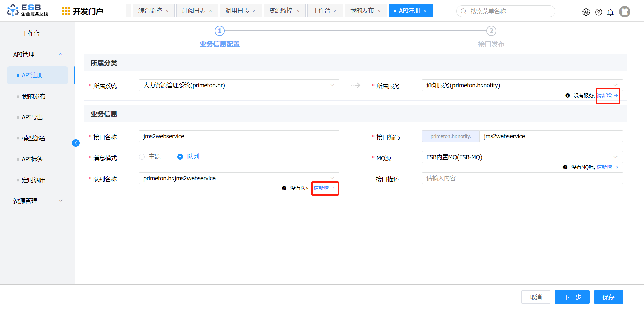
Task: Open the 所属系统 dropdown
Action: [239, 85]
